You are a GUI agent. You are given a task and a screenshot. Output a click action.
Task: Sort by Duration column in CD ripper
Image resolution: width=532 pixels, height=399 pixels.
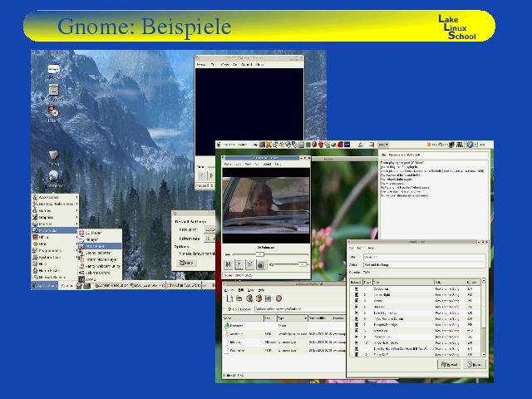click(472, 282)
